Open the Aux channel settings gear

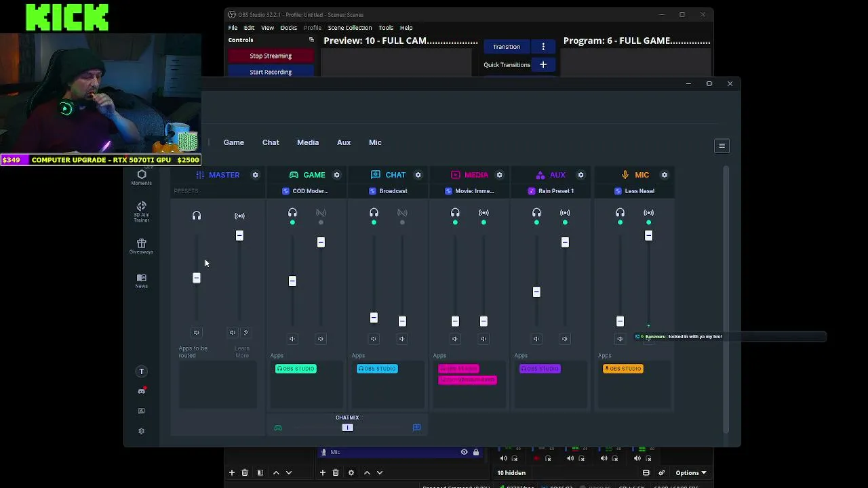click(x=580, y=175)
